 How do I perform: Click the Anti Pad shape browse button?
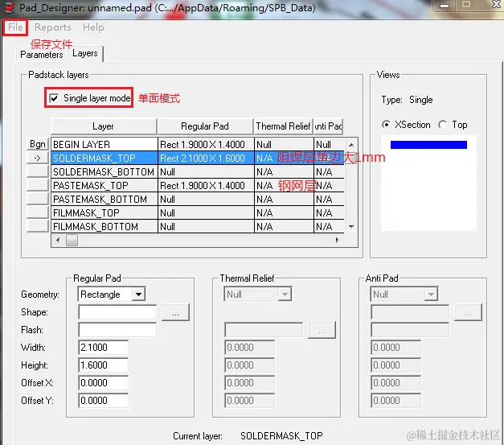(468, 312)
